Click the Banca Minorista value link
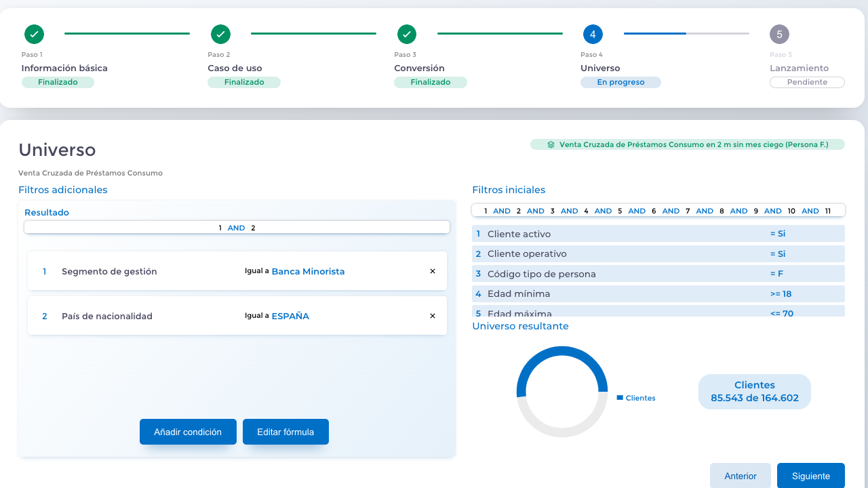This screenshot has width=868, height=488. point(308,271)
